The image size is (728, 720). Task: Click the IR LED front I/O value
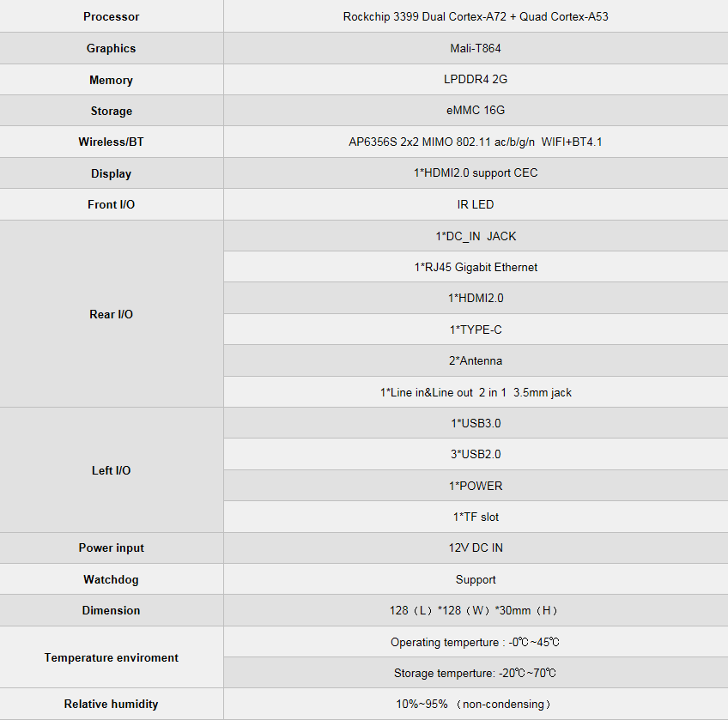476,204
